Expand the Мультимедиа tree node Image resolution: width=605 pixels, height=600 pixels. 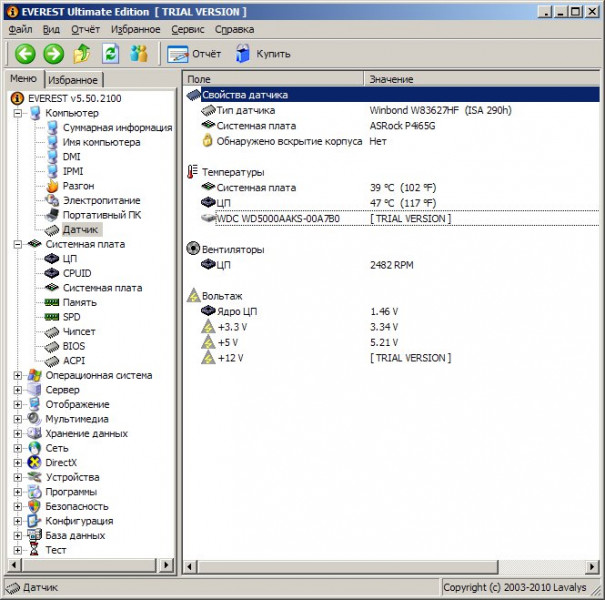17,419
